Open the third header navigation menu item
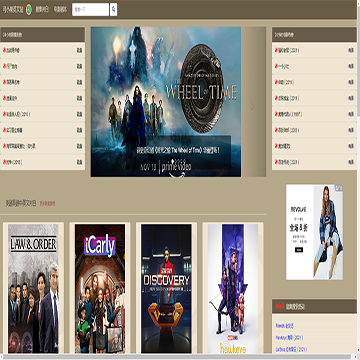The width and height of the screenshot is (360, 360). coord(60,10)
